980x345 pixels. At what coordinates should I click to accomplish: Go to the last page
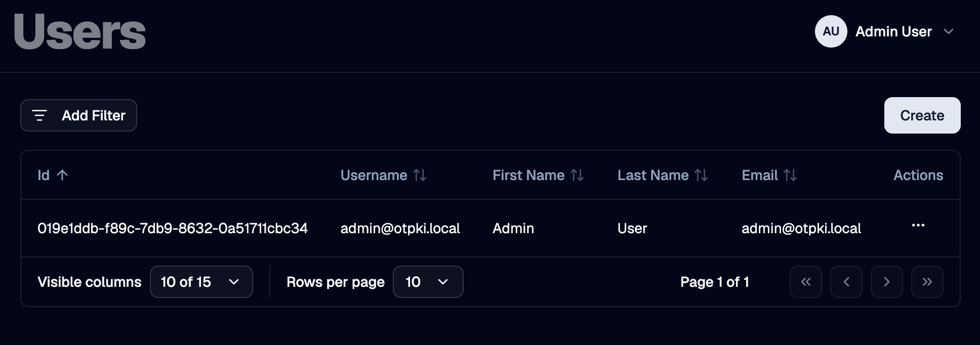click(927, 282)
